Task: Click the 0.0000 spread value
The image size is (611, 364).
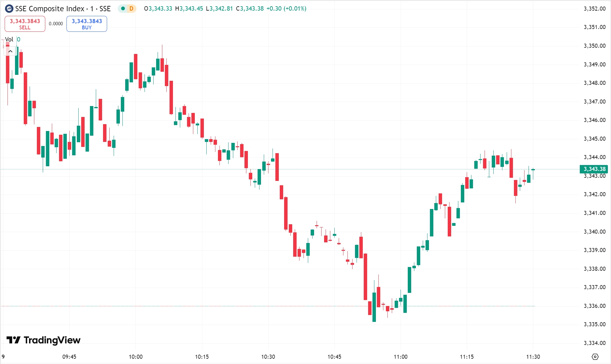Action: [56, 24]
